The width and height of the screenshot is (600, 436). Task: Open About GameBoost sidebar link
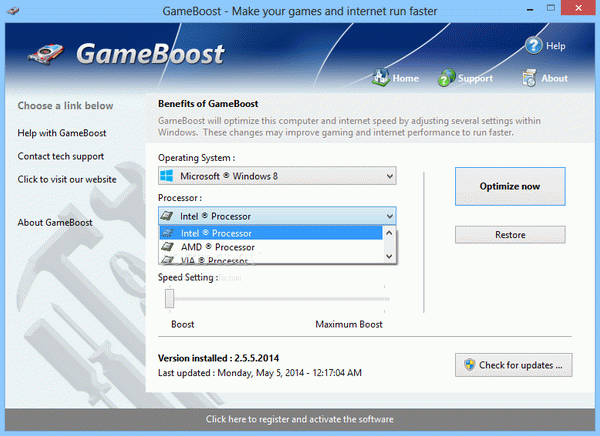(55, 222)
